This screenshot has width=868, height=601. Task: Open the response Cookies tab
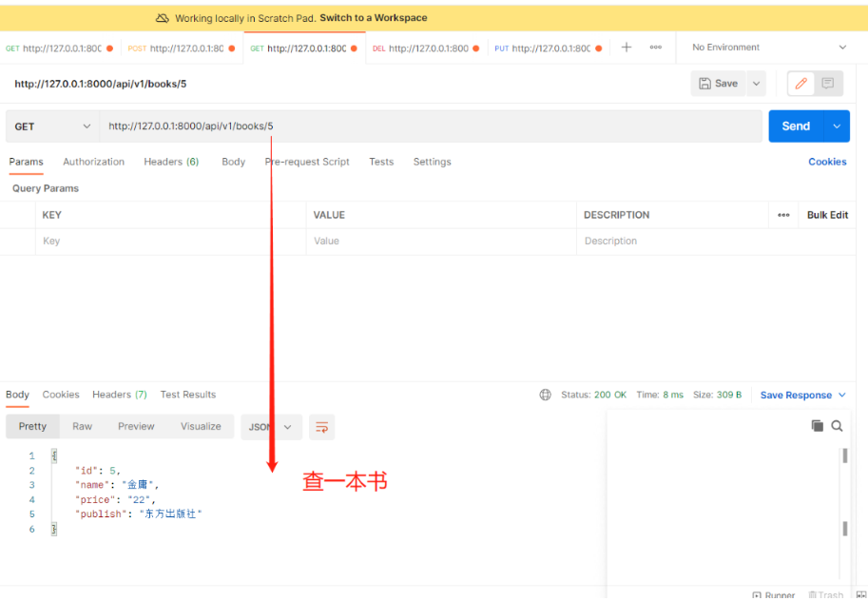61,395
